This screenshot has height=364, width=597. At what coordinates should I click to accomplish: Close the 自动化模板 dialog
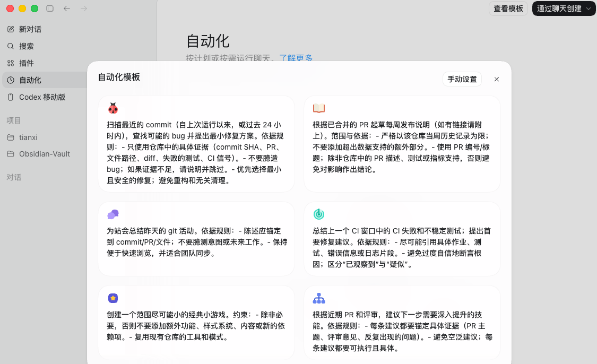click(x=497, y=79)
